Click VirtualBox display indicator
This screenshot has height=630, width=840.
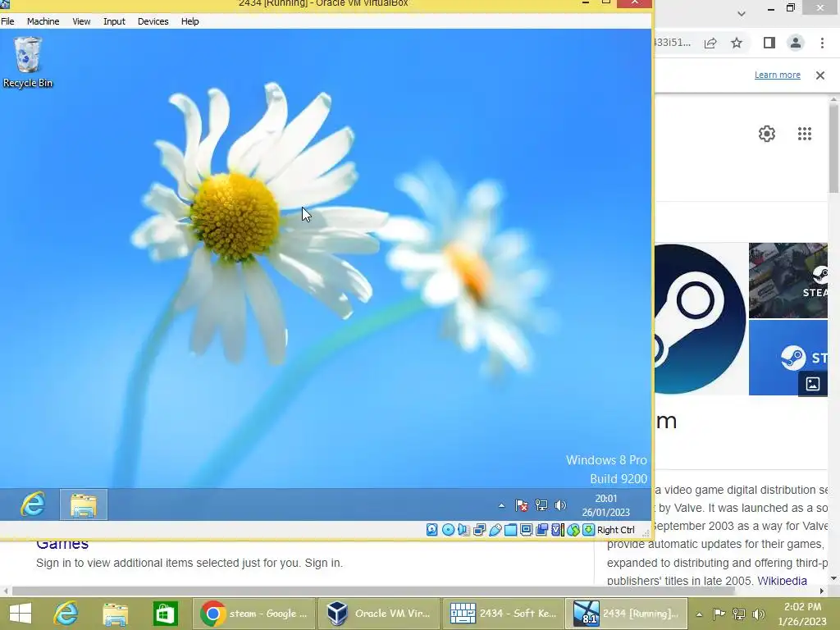(526, 530)
